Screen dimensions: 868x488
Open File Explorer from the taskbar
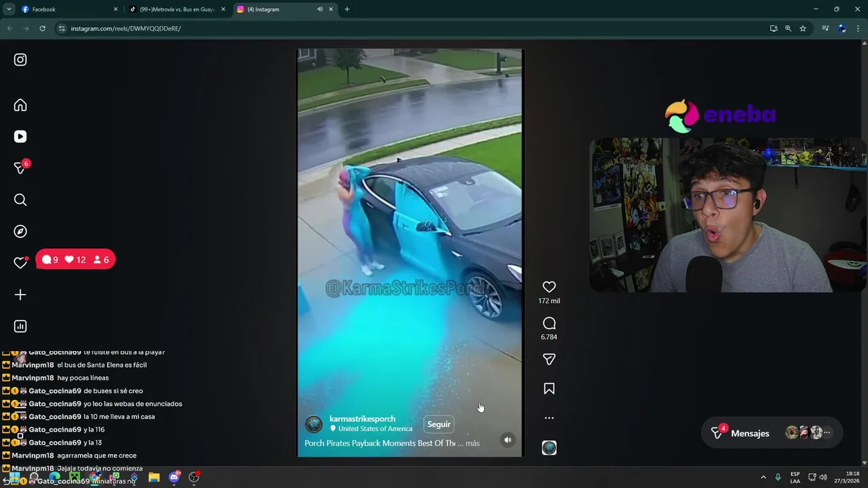click(154, 477)
